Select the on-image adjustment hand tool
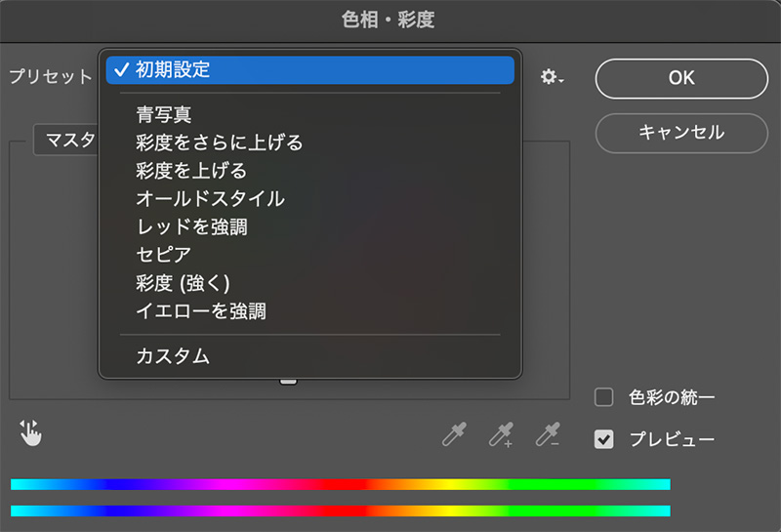Viewport: 781px width, 532px height. [x=31, y=432]
